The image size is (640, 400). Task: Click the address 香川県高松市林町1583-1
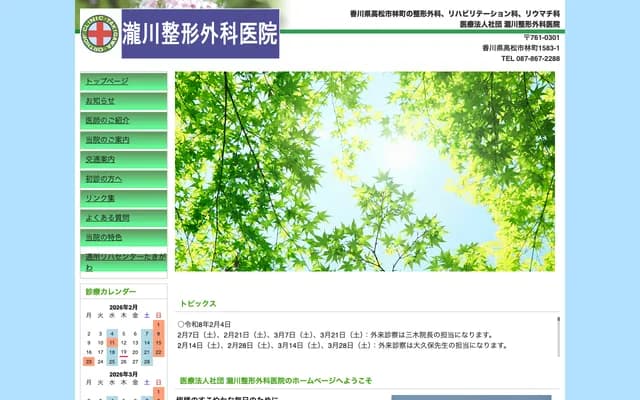click(521, 48)
